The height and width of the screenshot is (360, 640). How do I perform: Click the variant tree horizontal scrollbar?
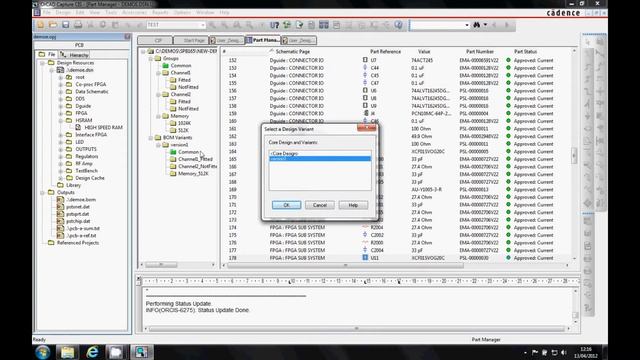point(161,265)
